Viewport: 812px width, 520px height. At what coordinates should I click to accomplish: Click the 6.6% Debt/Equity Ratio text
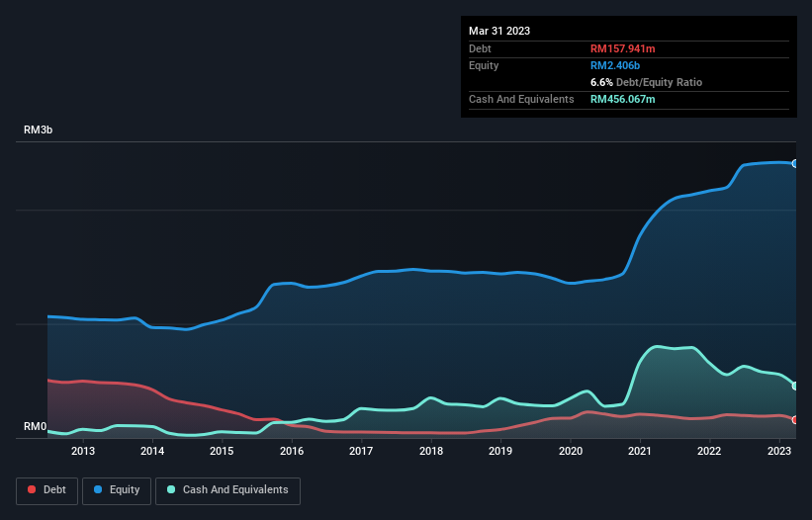[646, 82]
